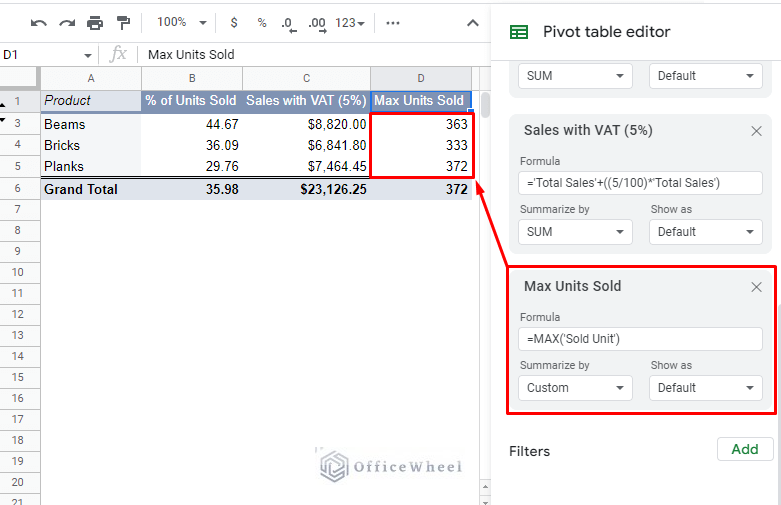Screen dimensions: 781x505
Task: Click the Undo icon
Action: (39, 22)
